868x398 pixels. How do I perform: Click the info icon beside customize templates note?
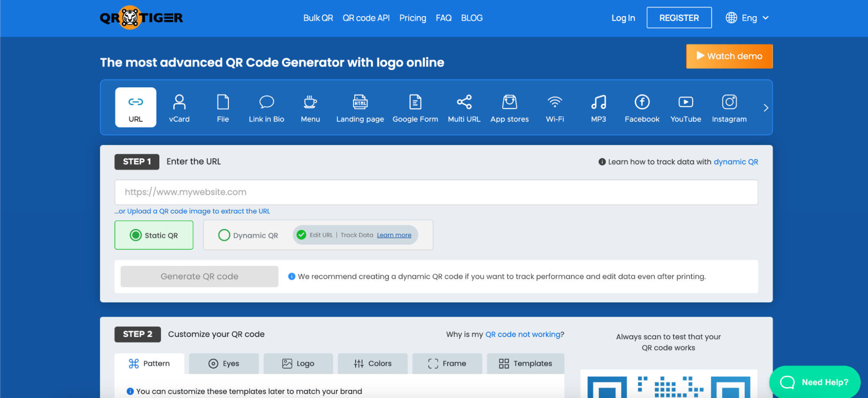coord(130,391)
